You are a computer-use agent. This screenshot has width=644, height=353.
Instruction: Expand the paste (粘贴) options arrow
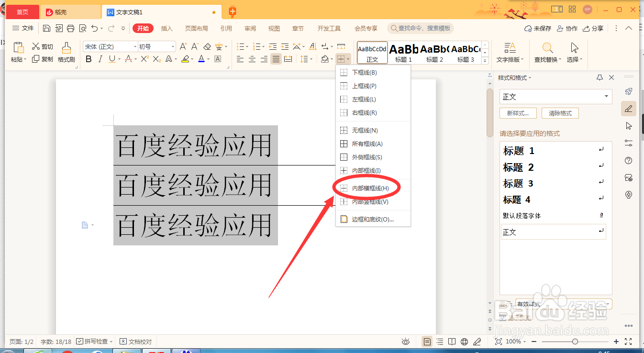25,60
